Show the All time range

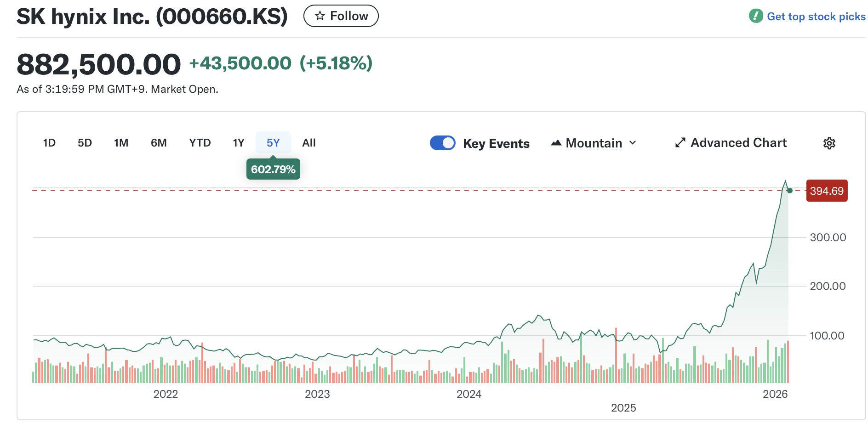click(x=309, y=143)
